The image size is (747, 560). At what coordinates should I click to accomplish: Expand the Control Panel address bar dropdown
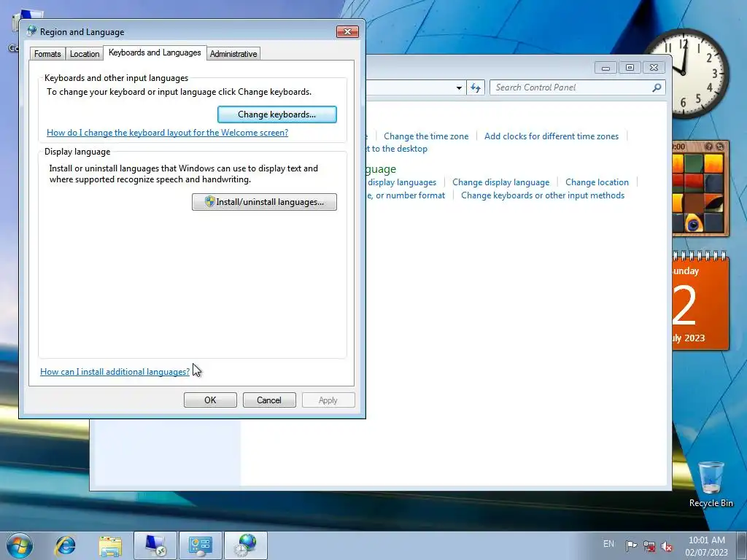tap(459, 87)
